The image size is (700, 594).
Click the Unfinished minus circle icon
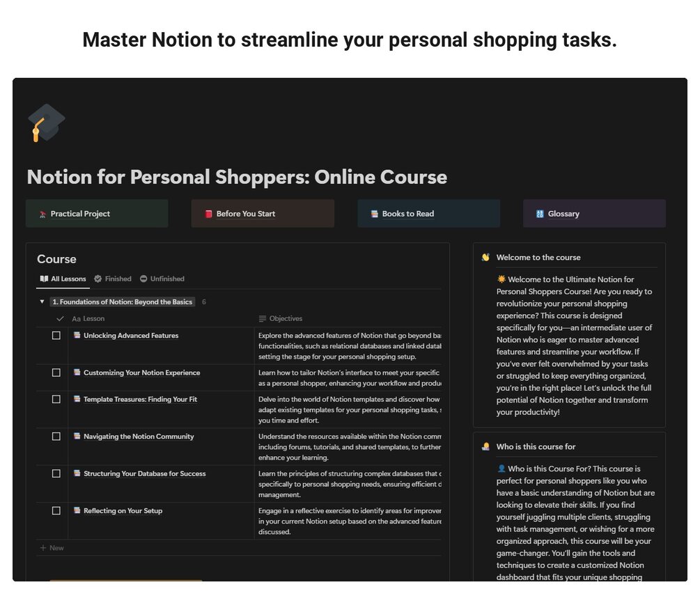pyautogui.click(x=143, y=279)
